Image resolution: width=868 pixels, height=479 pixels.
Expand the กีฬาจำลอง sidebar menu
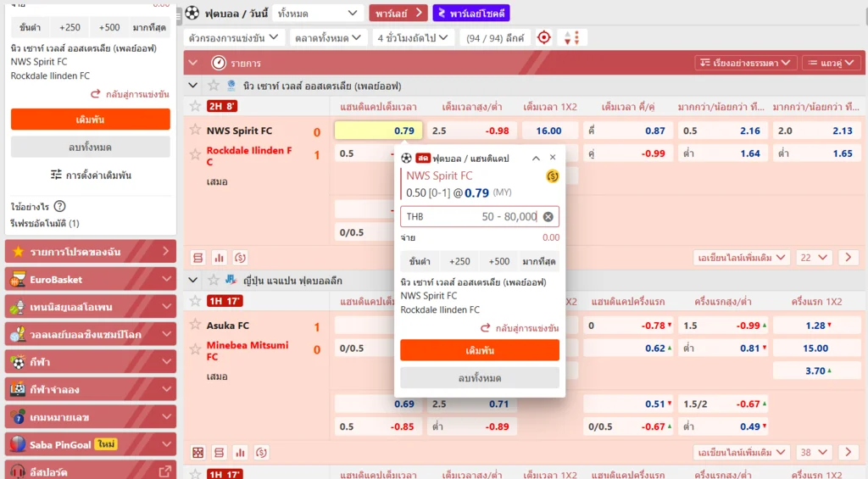point(90,390)
